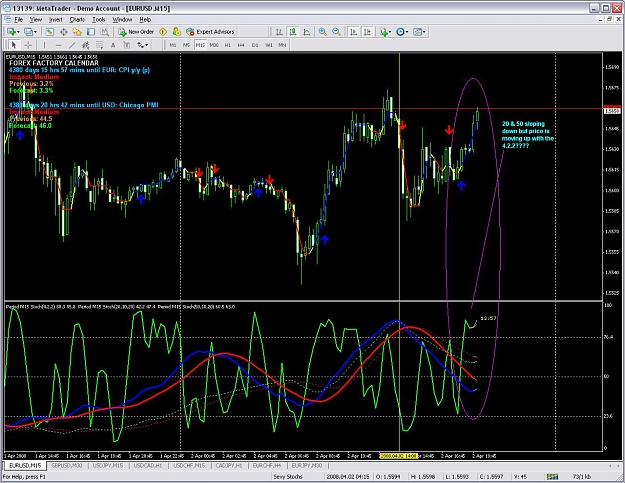Select the Text (A) tool
This screenshot has width=625, height=483.
113,45
